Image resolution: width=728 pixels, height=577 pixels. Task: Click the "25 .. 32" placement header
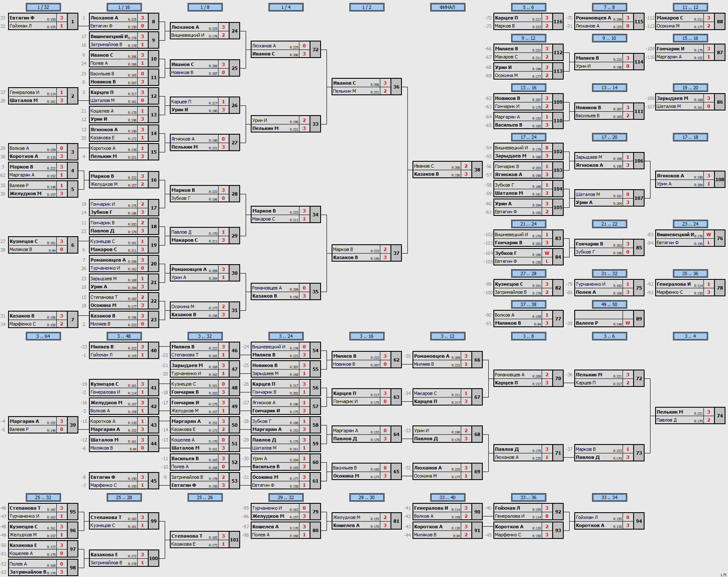pyautogui.click(x=43, y=497)
